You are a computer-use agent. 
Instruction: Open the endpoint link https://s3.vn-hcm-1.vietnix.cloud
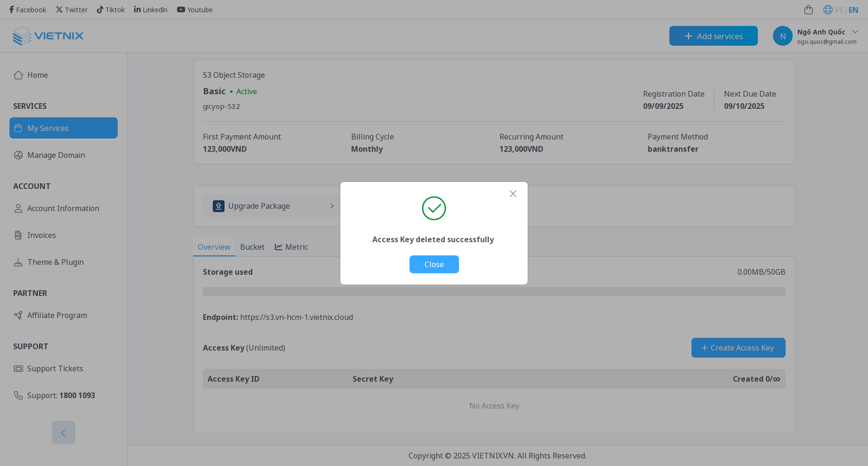pos(297,317)
